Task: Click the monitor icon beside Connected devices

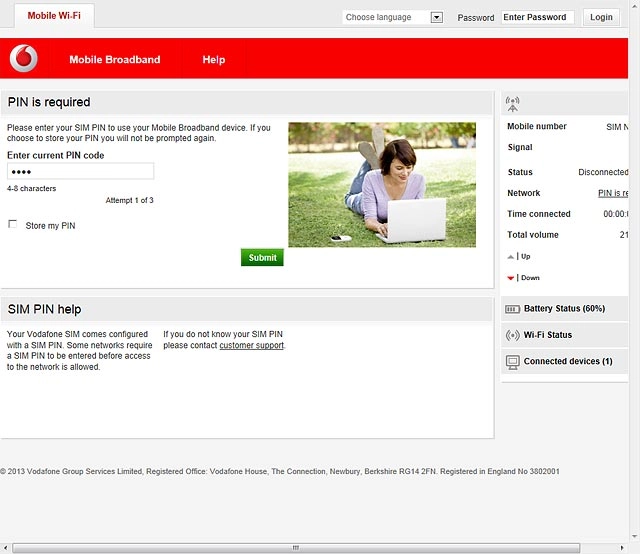Action: [x=512, y=362]
